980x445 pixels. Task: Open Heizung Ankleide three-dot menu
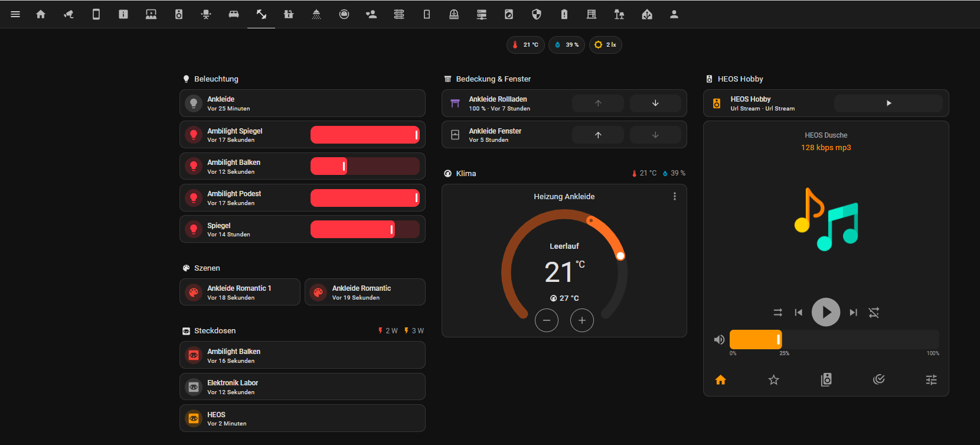[x=674, y=196]
